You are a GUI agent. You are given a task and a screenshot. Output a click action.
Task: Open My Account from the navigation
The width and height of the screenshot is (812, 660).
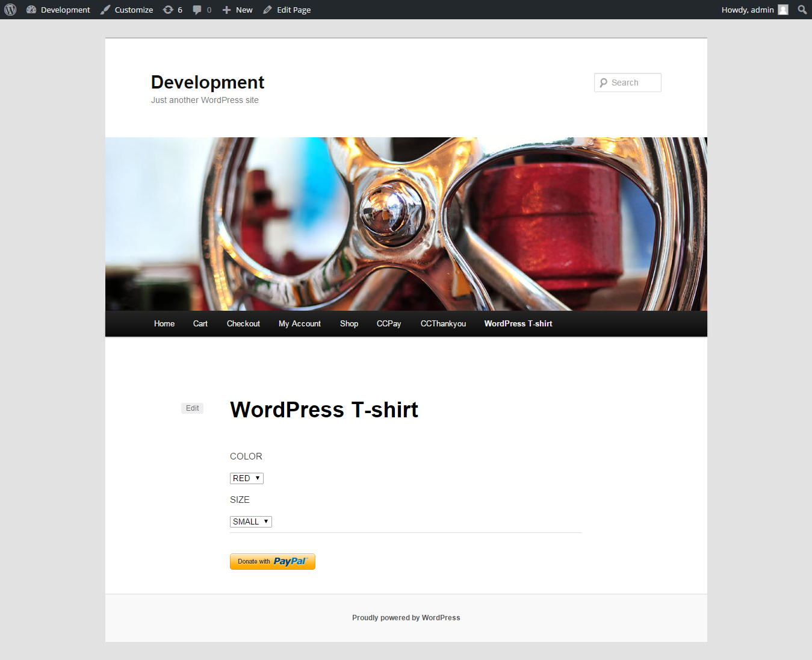(300, 323)
